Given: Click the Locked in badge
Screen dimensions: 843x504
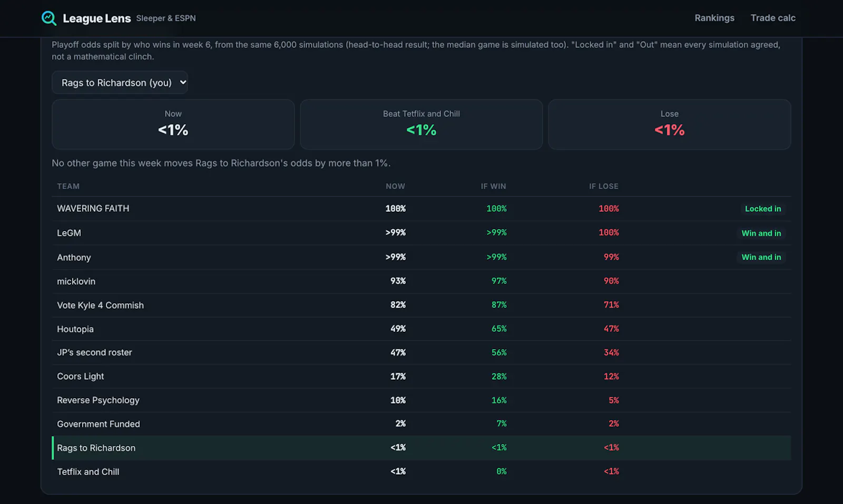Looking at the screenshot, I should click(763, 209).
